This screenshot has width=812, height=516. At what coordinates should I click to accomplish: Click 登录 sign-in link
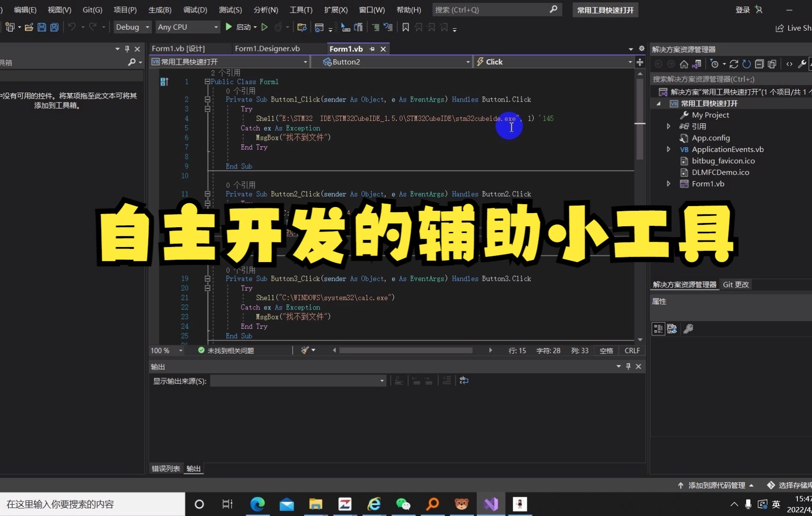[x=743, y=10]
